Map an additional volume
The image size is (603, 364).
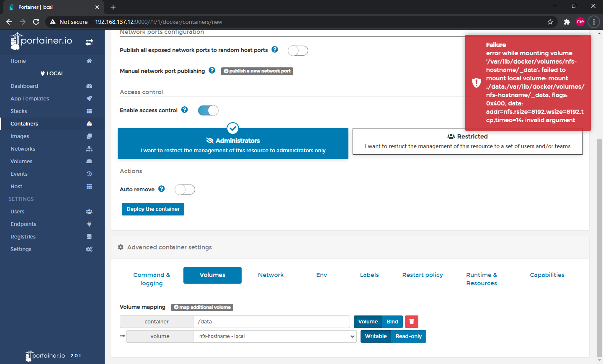(202, 307)
